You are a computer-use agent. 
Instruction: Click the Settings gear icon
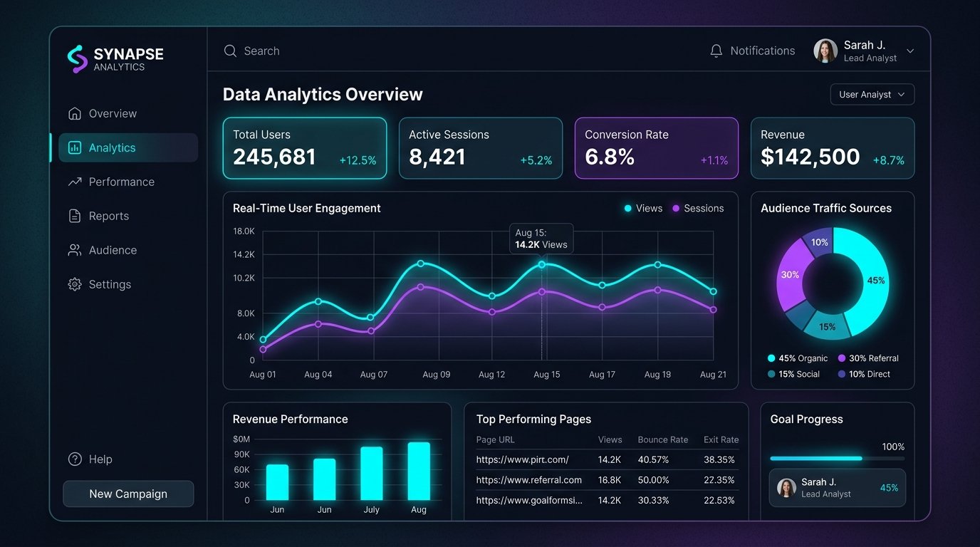(x=74, y=284)
